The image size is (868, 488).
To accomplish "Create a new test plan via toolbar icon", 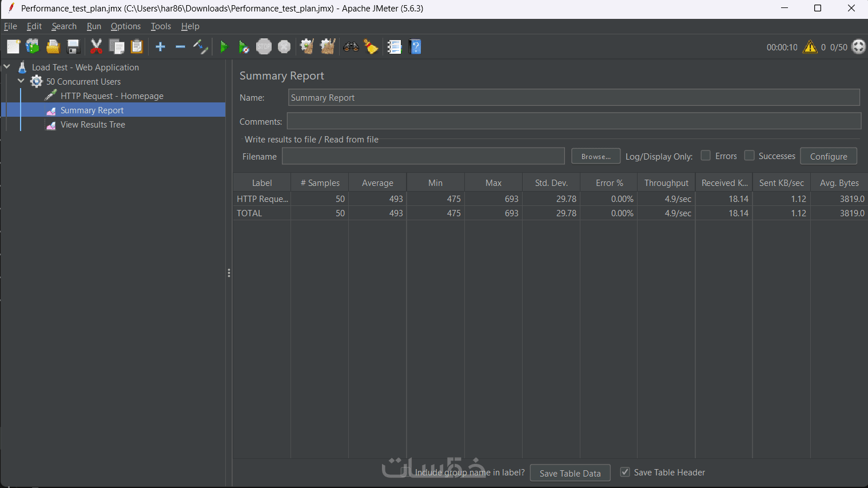I will coord(13,47).
